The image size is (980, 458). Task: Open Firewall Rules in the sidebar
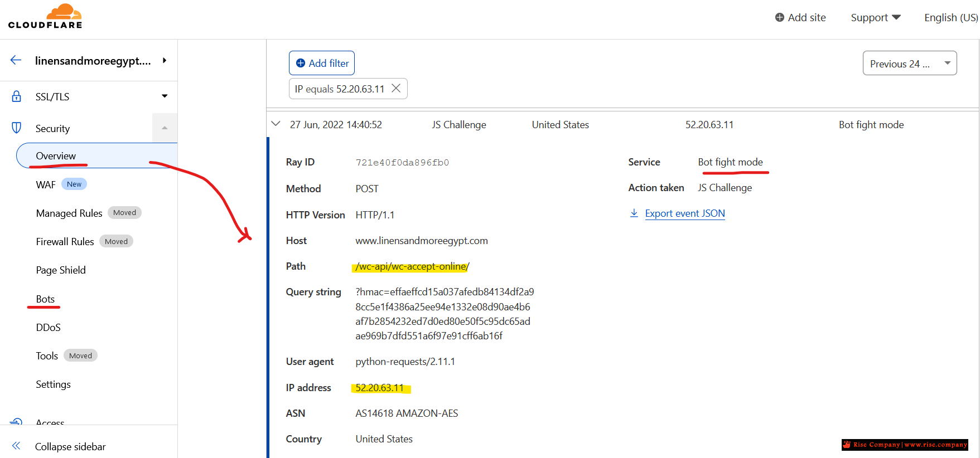65,241
